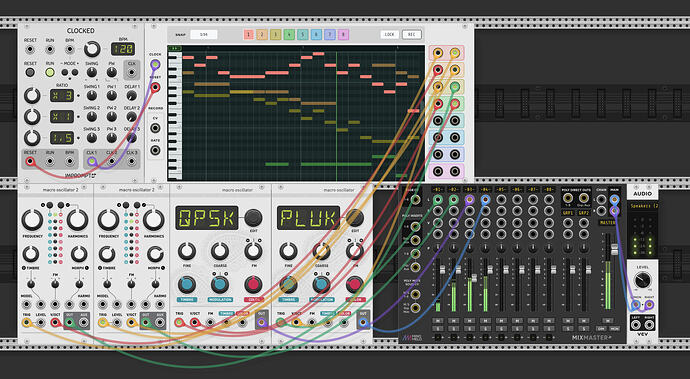Click the left jack of the eighth sequencer output row
This screenshot has height=379, width=690.
[x=438, y=171]
